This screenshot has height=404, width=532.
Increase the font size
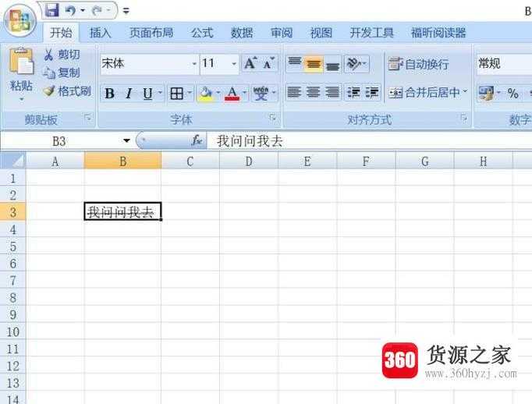click(250, 63)
